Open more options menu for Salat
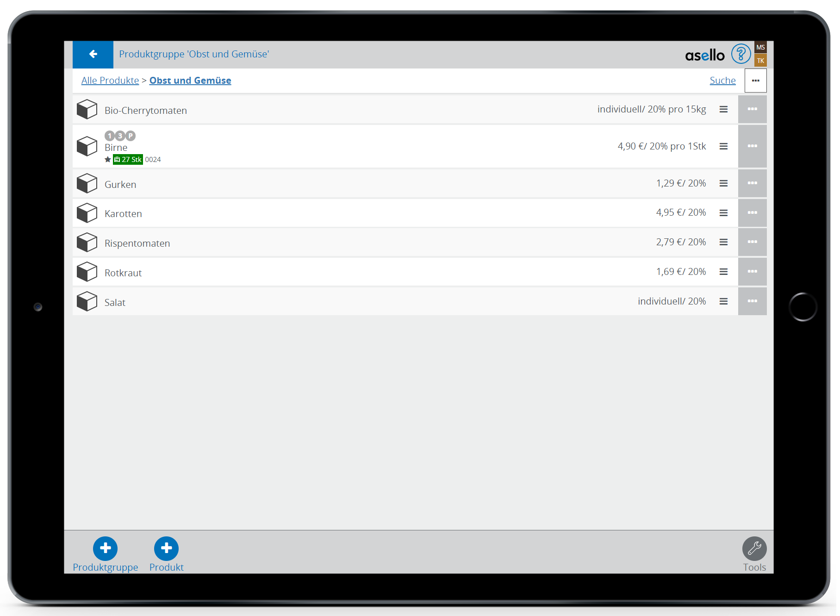Viewport: 840px width, 616px height. click(x=752, y=301)
